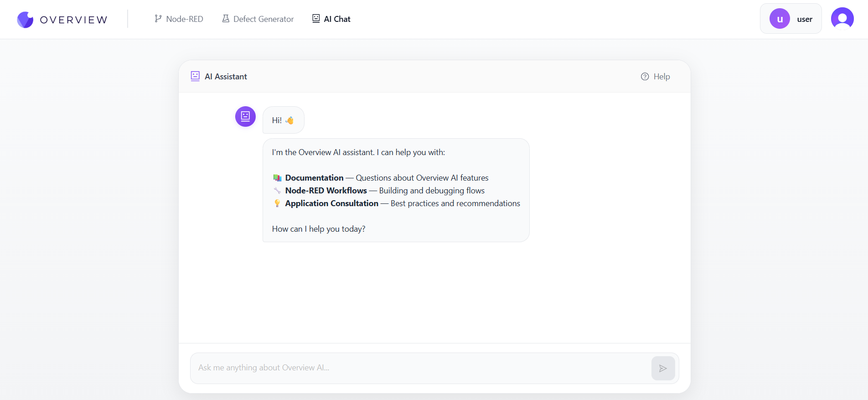Click the OVERVIEW brand text
Image resolution: width=868 pixels, height=400 pixels.
pyautogui.click(x=74, y=20)
